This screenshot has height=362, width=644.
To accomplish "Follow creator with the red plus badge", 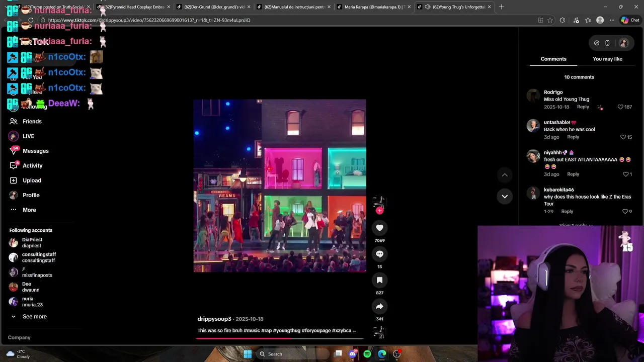I will 379,211.
